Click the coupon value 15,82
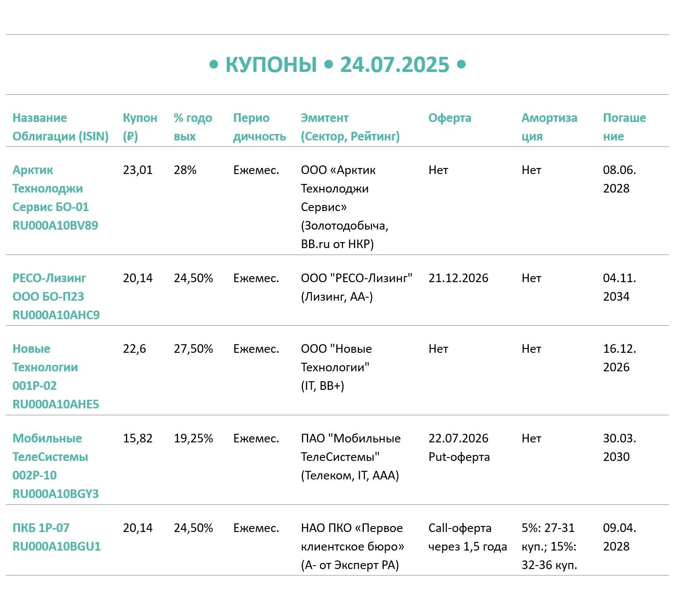This screenshot has width=675, height=616. 137,439
